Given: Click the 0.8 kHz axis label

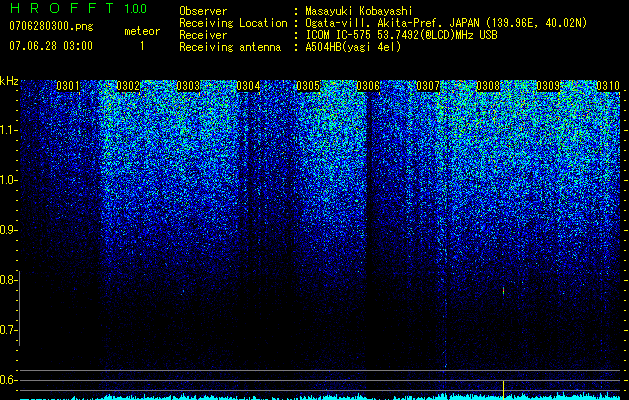Looking at the screenshot, I should click(8, 280).
